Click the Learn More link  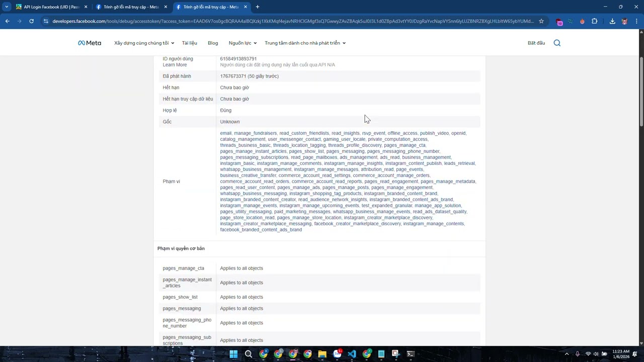175,65
